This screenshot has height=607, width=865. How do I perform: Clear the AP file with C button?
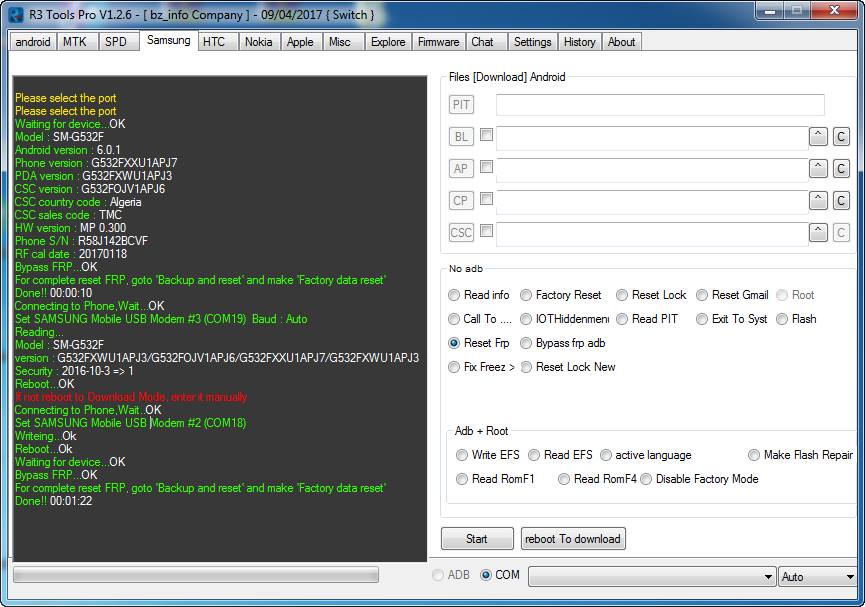(841, 168)
